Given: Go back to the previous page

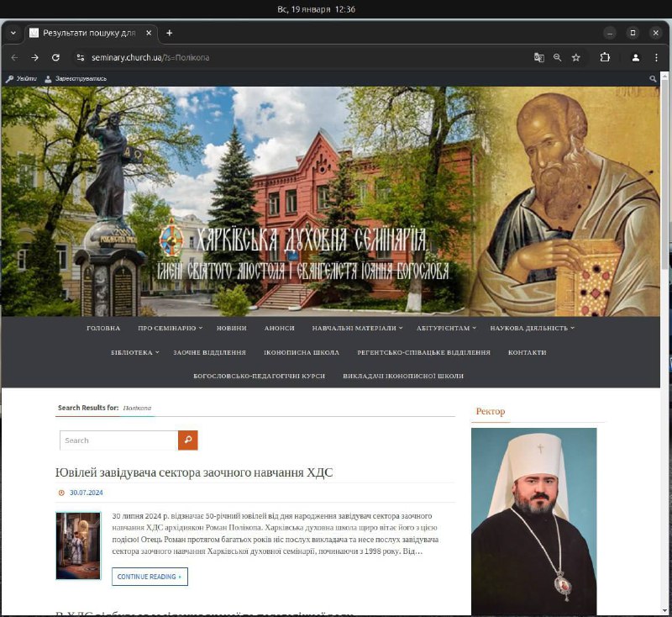Looking at the screenshot, I should 14,57.
